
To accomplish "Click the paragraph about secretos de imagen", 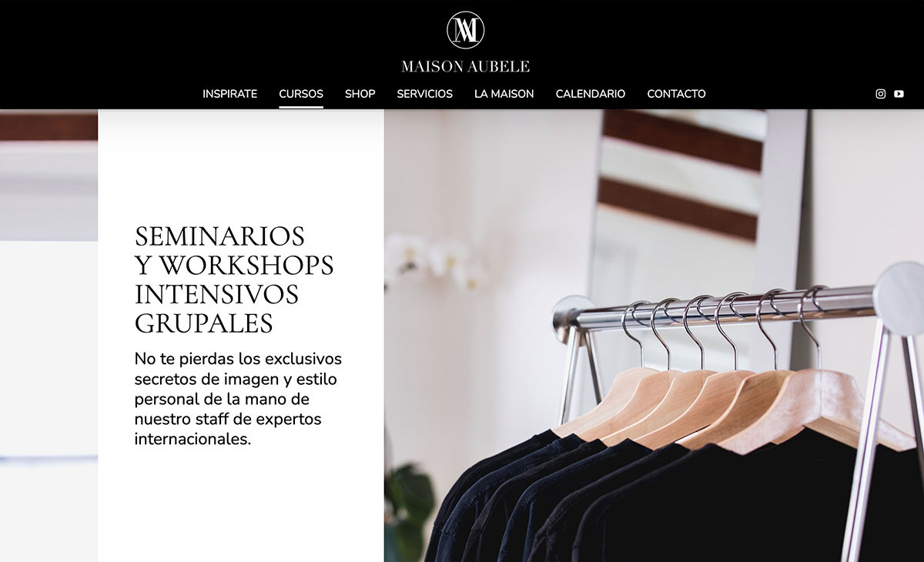I will click(x=238, y=399).
